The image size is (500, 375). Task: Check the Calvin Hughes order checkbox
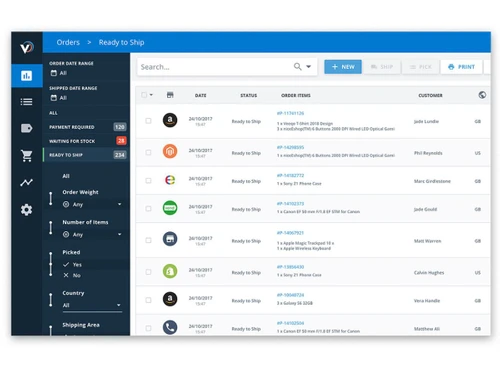click(x=148, y=272)
